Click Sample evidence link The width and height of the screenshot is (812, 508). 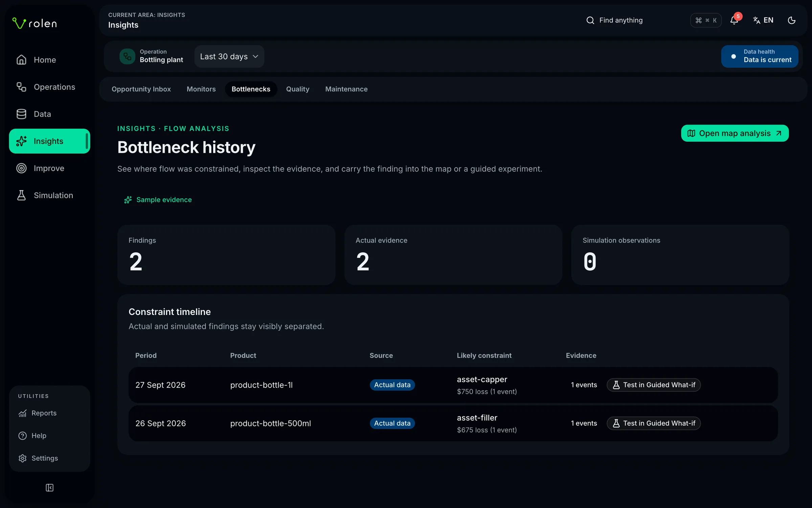point(158,200)
